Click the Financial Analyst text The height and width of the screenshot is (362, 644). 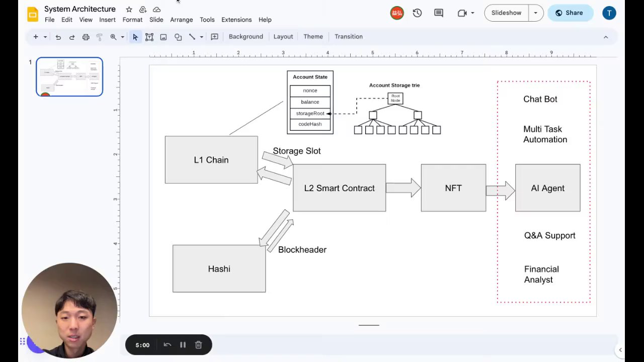pos(541,275)
